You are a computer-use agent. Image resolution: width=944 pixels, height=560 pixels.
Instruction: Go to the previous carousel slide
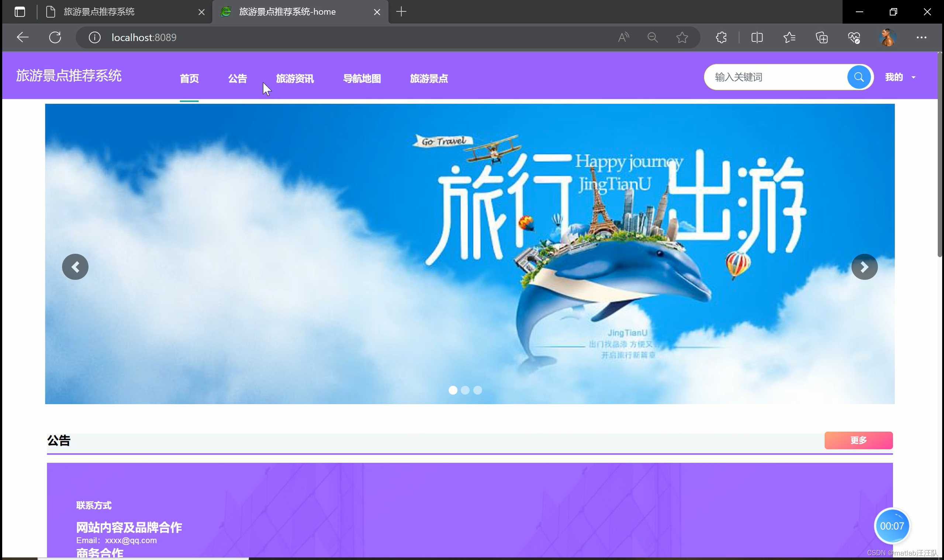pos(75,267)
